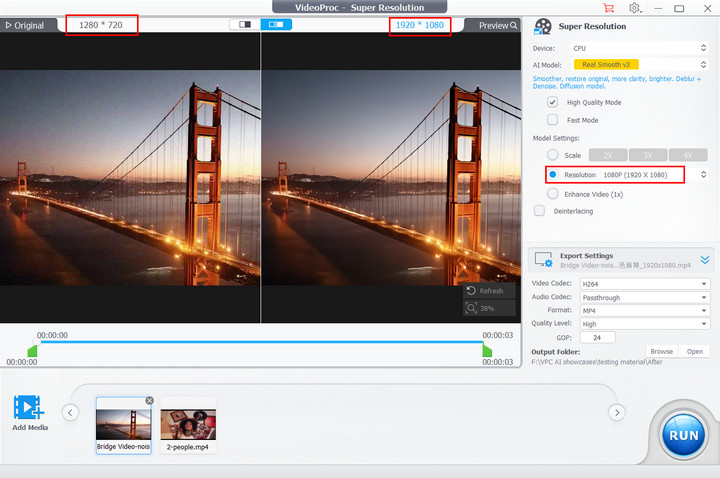720x478 pixels.
Task: Open the Device CPU dropdown
Action: 640,48
